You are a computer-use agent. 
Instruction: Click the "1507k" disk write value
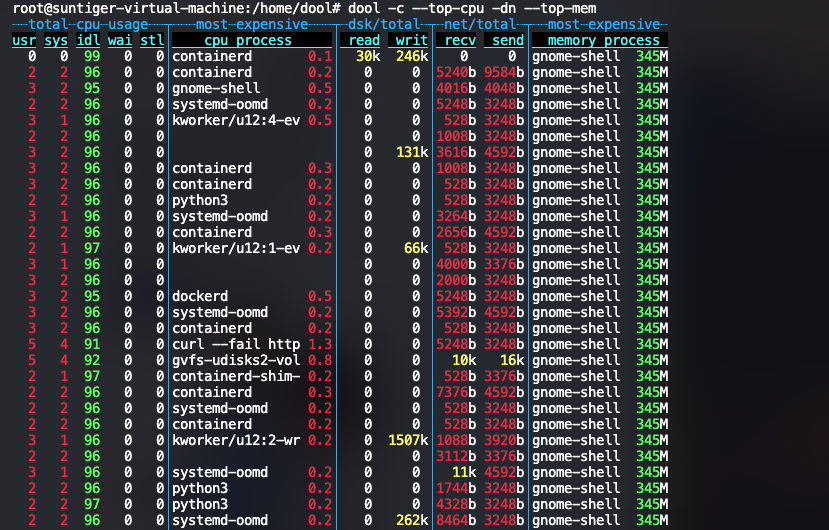[x=408, y=440]
